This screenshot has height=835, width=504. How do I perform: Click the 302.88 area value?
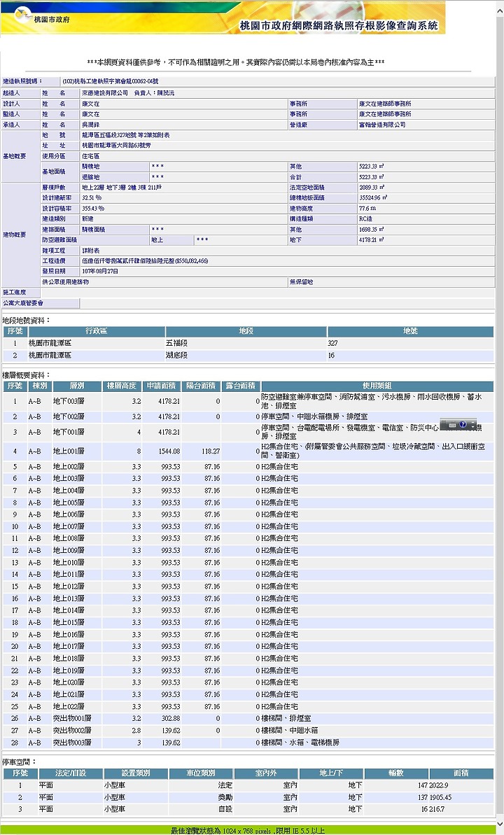point(171,718)
